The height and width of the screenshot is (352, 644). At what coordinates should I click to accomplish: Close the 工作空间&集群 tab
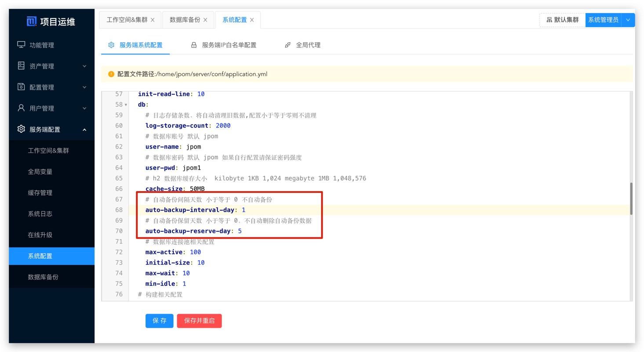153,20
